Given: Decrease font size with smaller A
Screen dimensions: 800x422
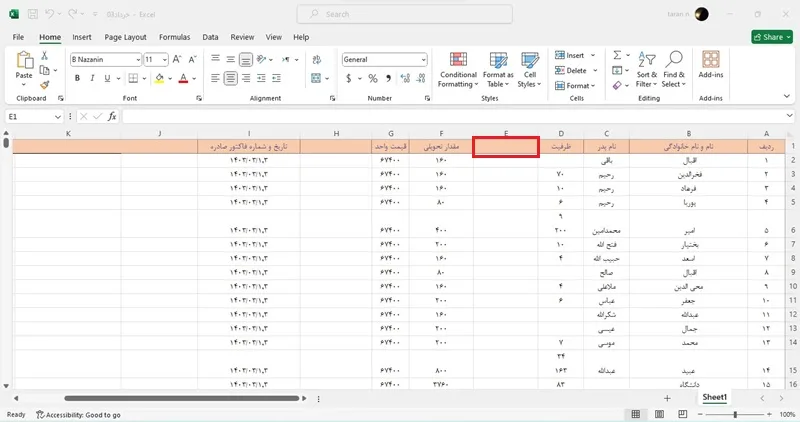Looking at the screenshot, I should coord(192,59).
